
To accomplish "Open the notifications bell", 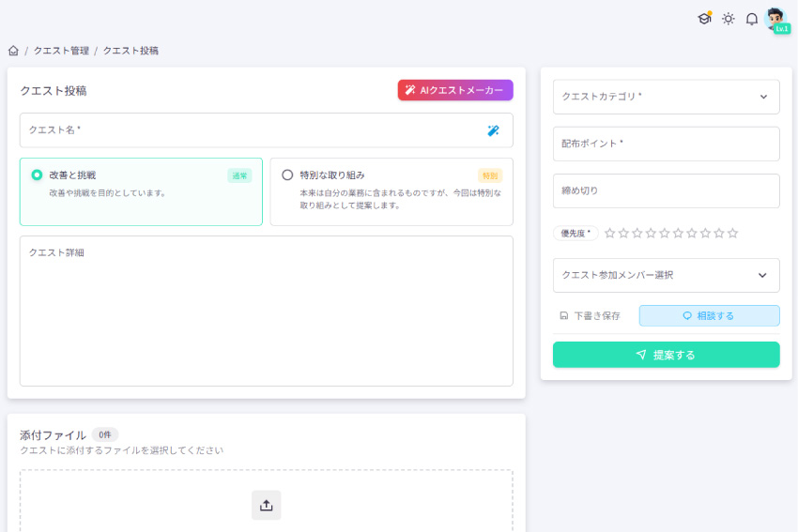I will tap(752, 19).
